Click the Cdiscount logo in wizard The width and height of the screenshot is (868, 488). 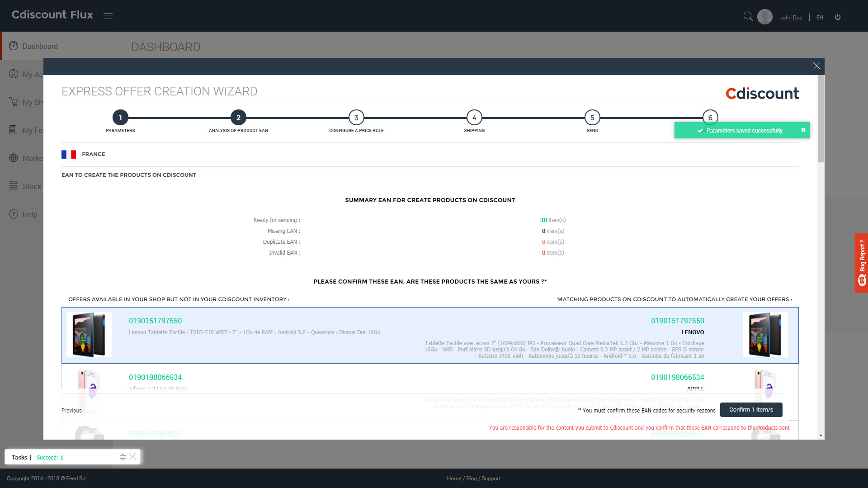(762, 93)
